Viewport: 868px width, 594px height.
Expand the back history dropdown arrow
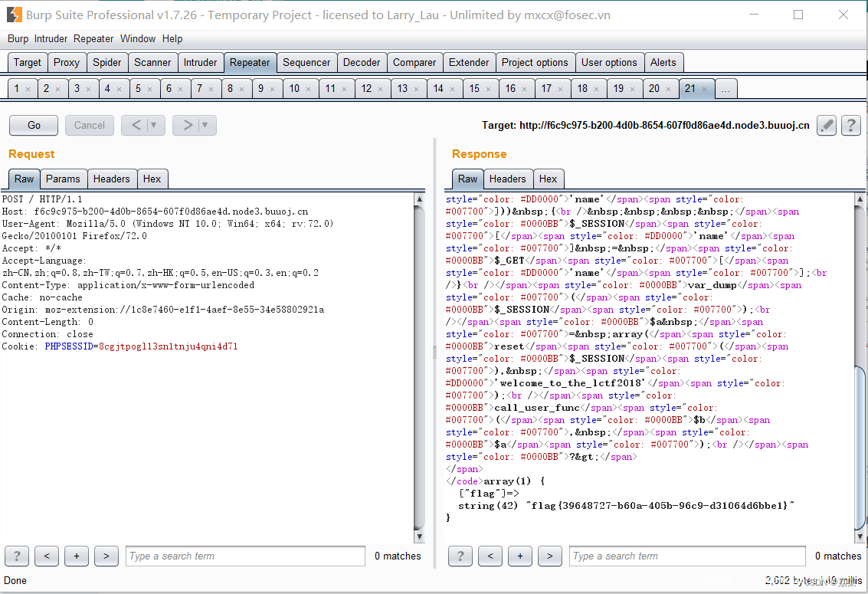[154, 125]
